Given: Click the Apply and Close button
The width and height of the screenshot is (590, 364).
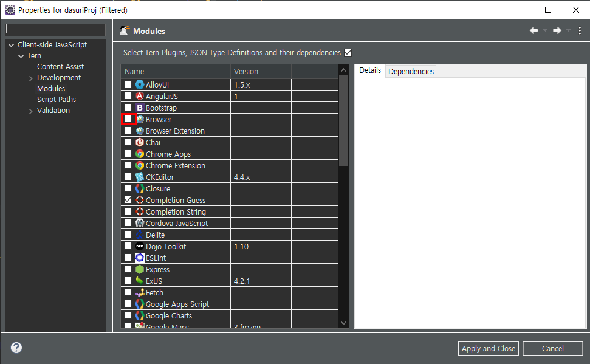Looking at the screenshot, I should [x=489, y=349].
